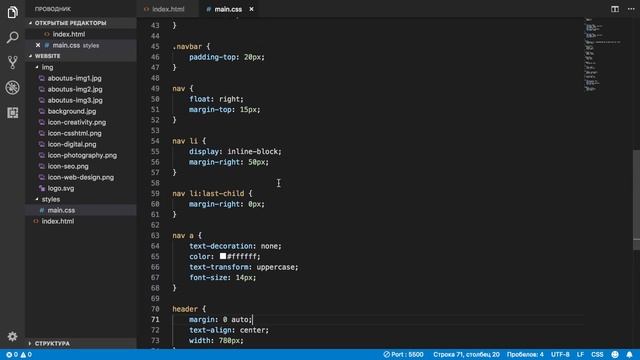
Task: Place cursor on '.navbar {' selector line
Action: tap(191, 47)
